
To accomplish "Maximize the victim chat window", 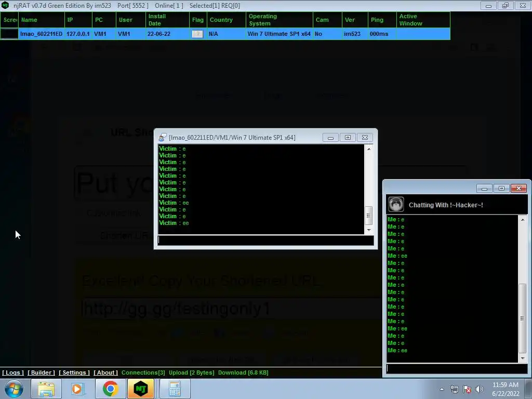I will pyautogui.click(x=348, y=137).
